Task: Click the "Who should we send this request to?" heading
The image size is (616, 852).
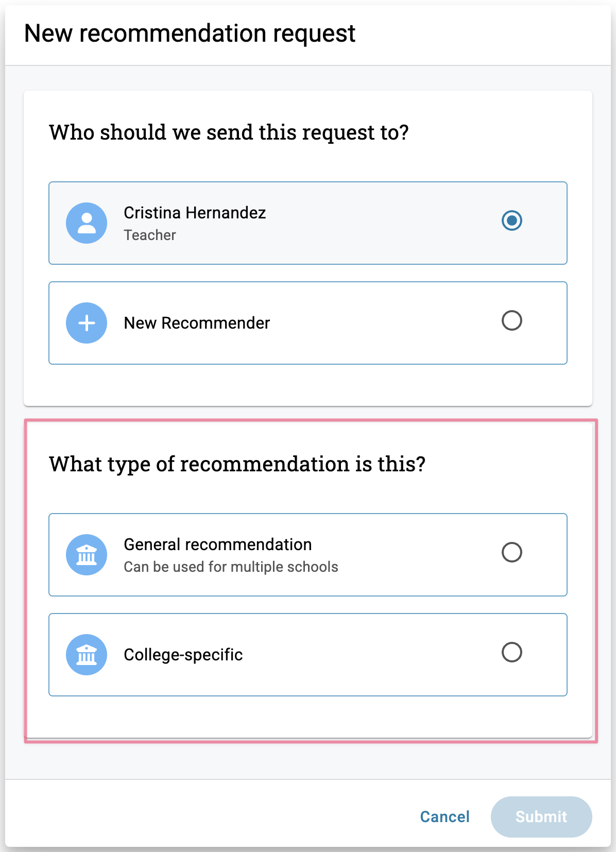Action: [229, 132]
